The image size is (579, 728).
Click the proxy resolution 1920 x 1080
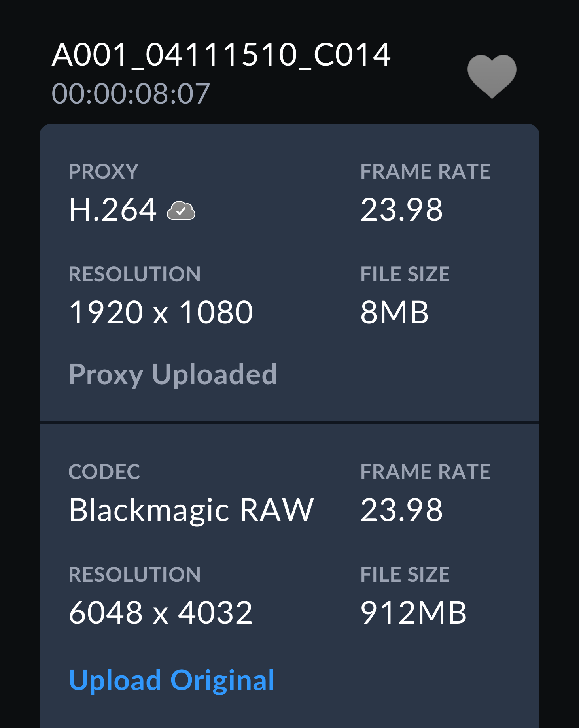pyautogui.click(x=161, y=312)
